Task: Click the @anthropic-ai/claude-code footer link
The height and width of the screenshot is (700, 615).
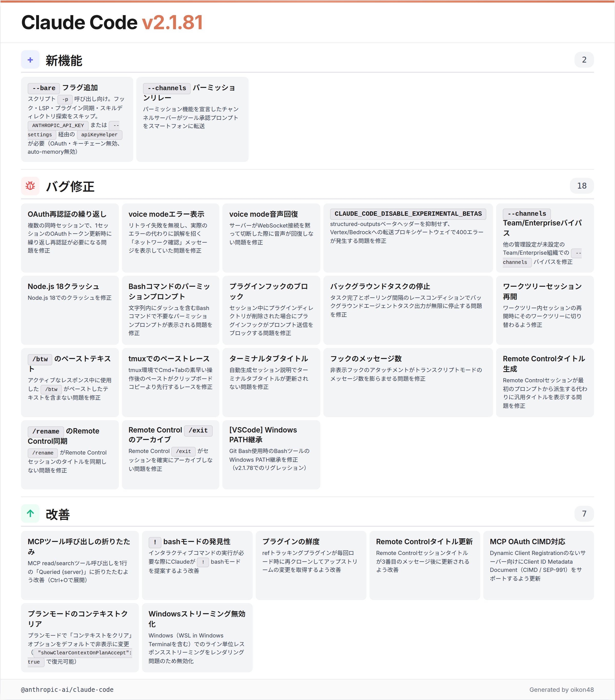Action: click(67, 690)
